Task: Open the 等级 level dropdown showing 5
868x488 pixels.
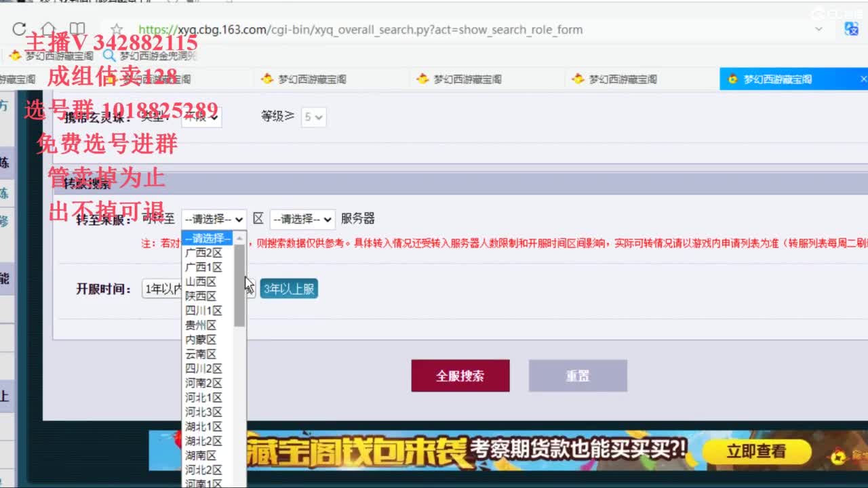Action: pyautogui.click(x=313, y=117)
